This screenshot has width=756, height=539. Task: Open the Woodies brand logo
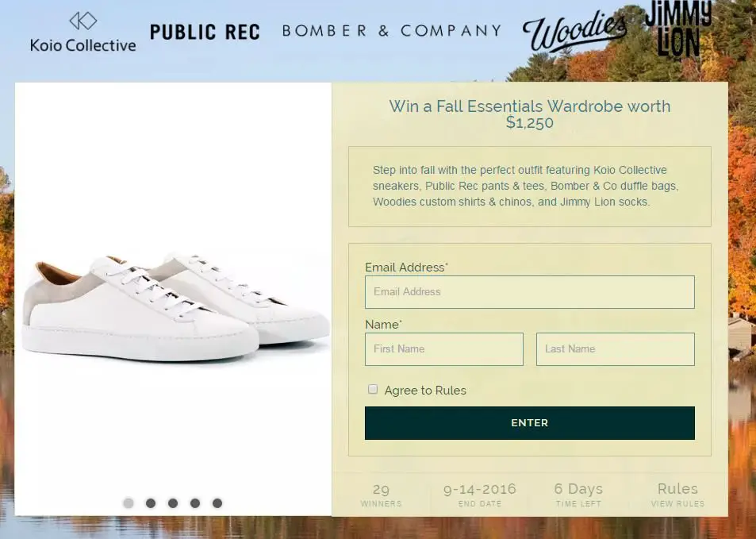coord(574,30)
